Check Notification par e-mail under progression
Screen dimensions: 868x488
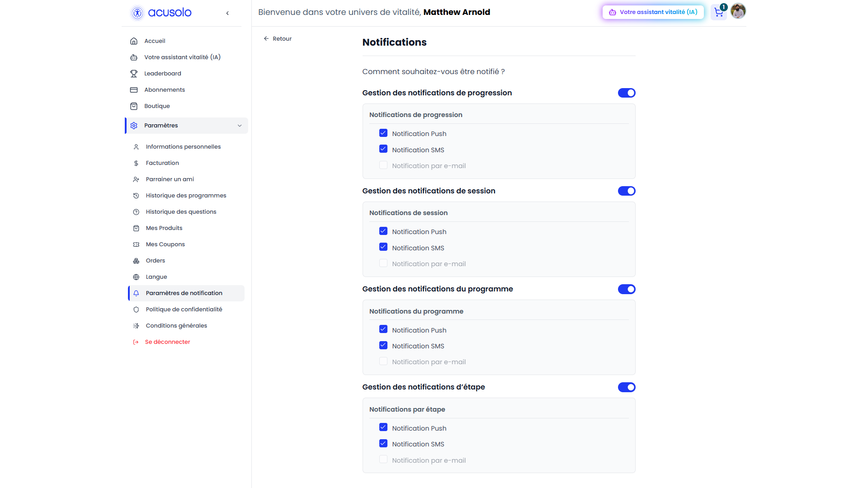(x=383, y=165)
